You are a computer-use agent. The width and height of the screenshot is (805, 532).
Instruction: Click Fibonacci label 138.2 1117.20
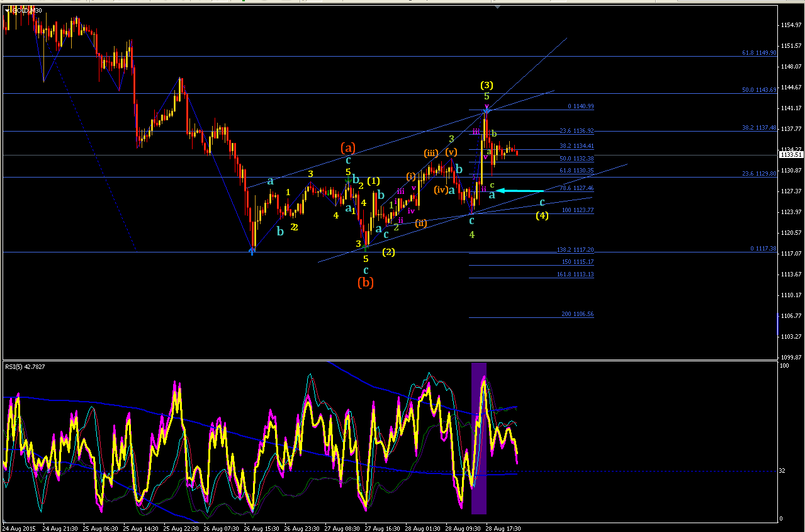coord(575,250)
